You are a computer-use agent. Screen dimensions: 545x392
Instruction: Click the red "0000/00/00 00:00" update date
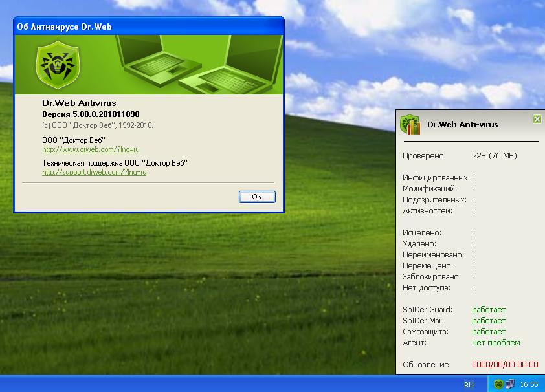coord(505,365)
